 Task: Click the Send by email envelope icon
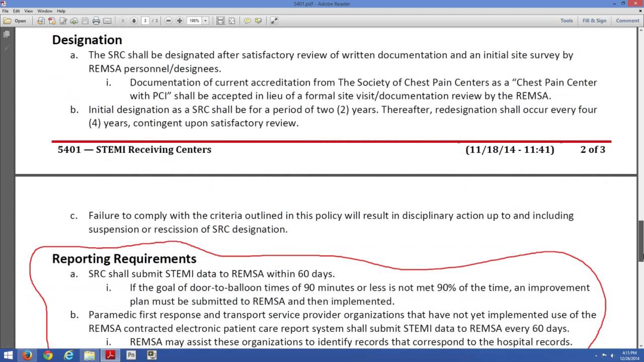point(107,21)
